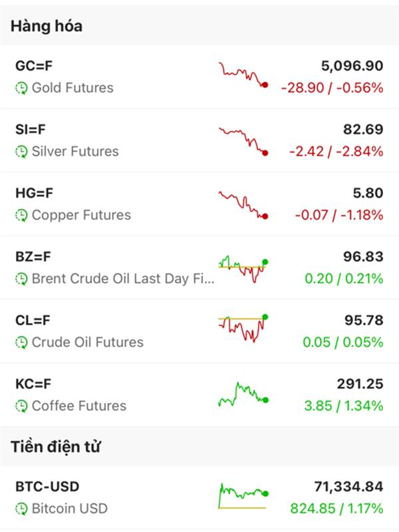Click the clock icon beside Copper Futures
The image size is (399, 532).
pyautogui.click(x=21, y=215)
